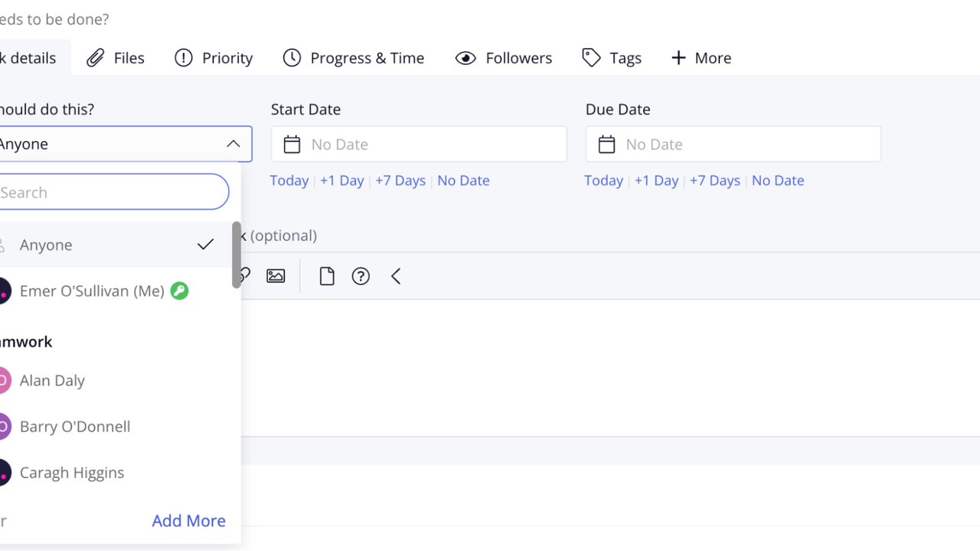
Task: Click Alan Daly's avatar icon
Action: pos(4,380)
